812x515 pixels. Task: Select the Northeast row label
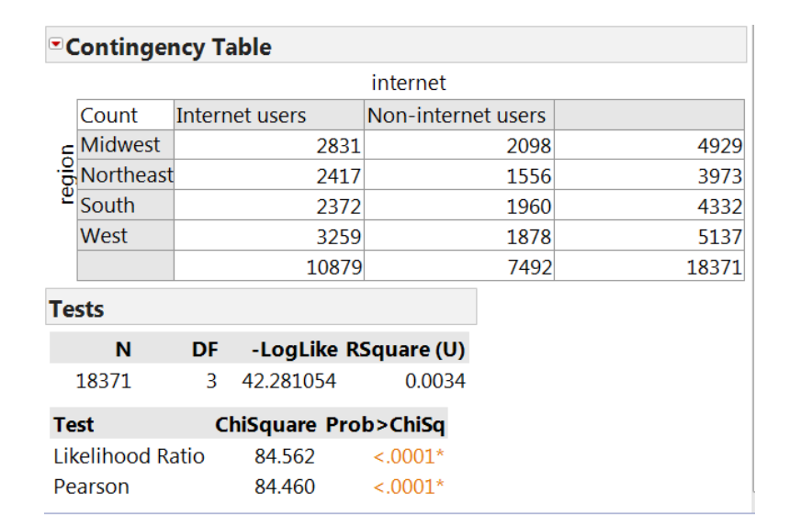(125, 175)
